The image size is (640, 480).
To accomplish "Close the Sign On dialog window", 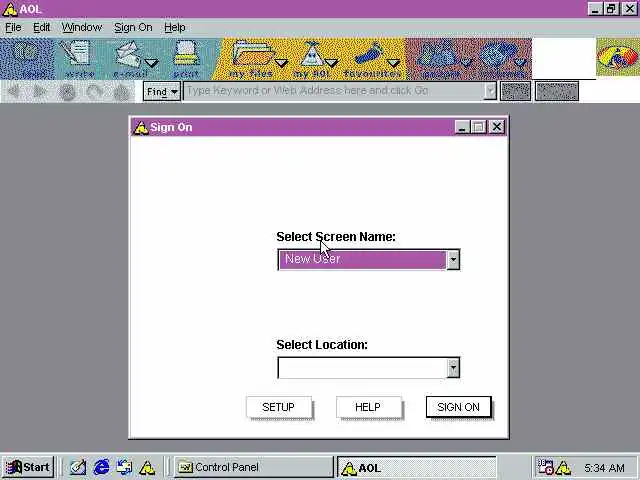I will (496, 127).
